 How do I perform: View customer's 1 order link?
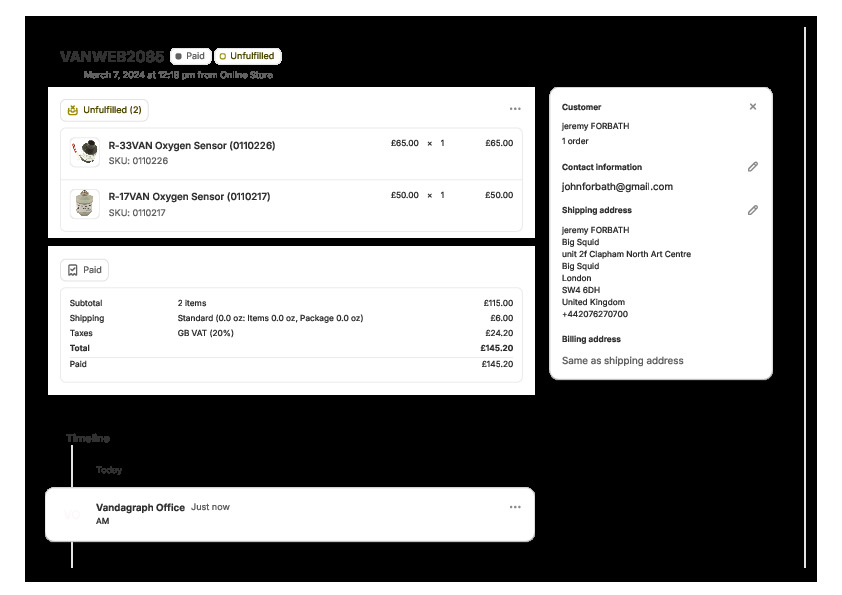tap(575, 141)
